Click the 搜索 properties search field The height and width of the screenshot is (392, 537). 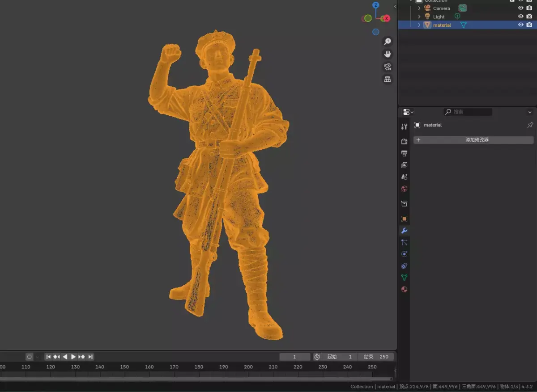pos(468,112)
